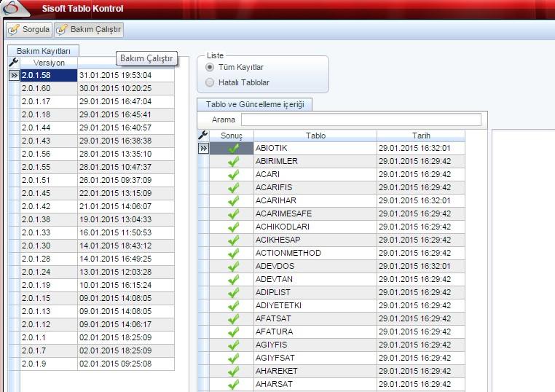555x392 pixels.
Task: Click wrench icon in Tablo grid header
Action: (203, 136)
